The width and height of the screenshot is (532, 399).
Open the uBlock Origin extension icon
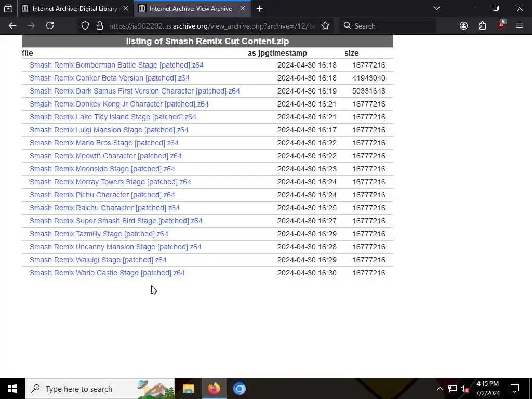click(501, 26)
